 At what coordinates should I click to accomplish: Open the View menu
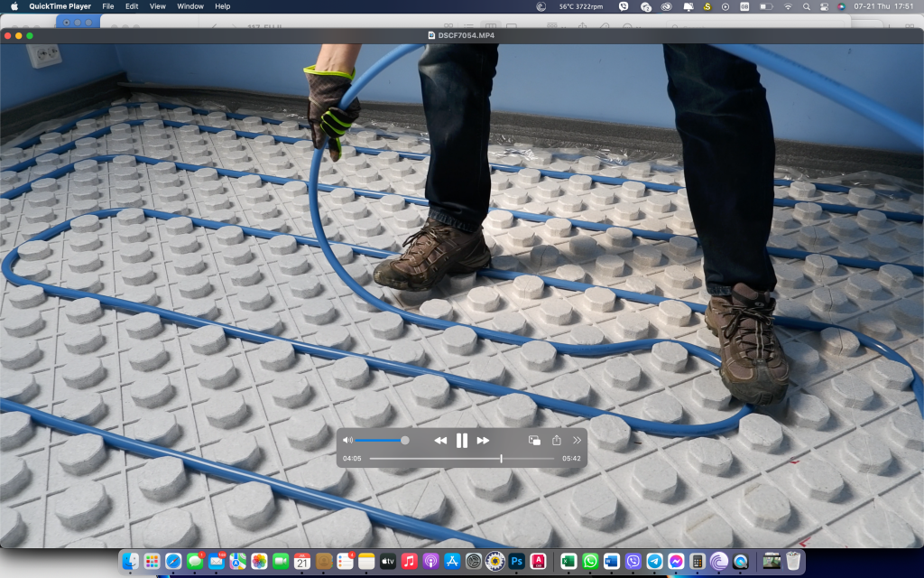tap(157, 6)
